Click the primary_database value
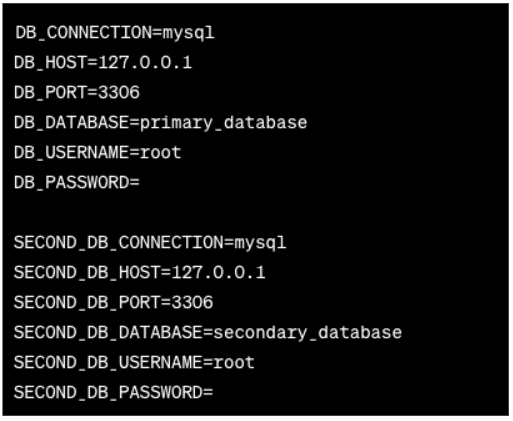 click(223, 123)
